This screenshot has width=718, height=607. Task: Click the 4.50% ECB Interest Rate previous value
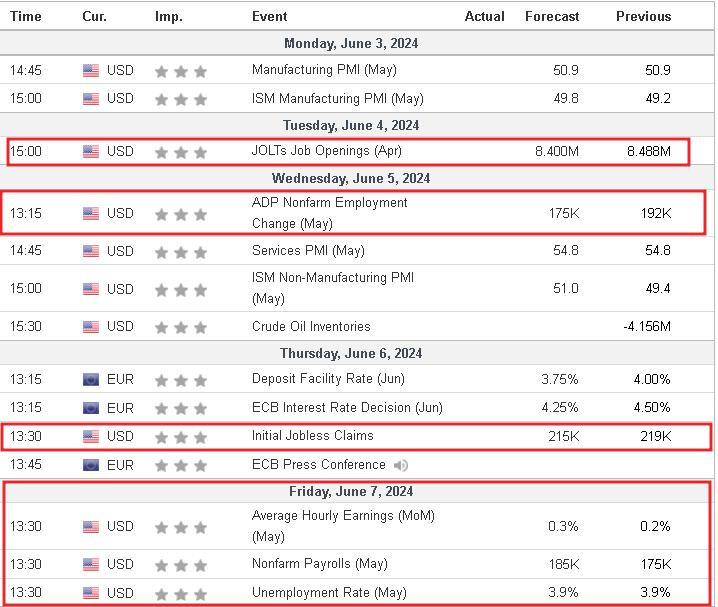(x=652, y=408)
